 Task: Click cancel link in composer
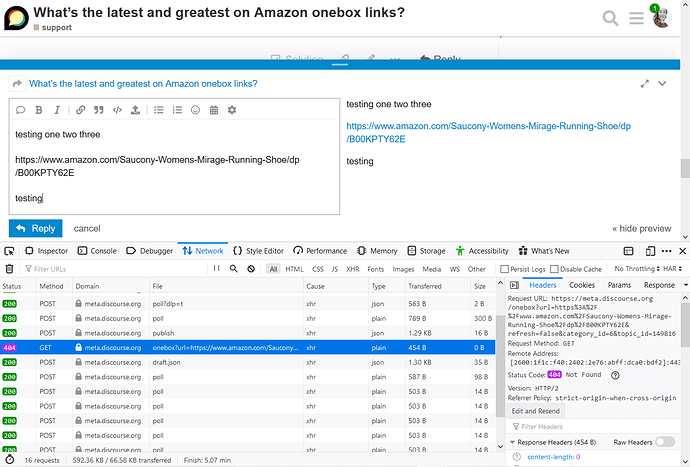click(87, 228)
